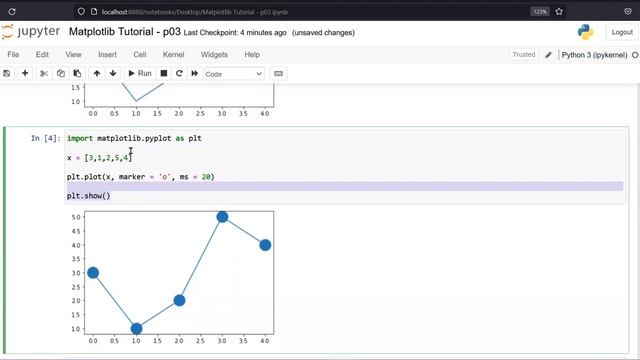Open the Insert menu
The width and height of the screenshot is (640, 360).
[x=107, y=55]
